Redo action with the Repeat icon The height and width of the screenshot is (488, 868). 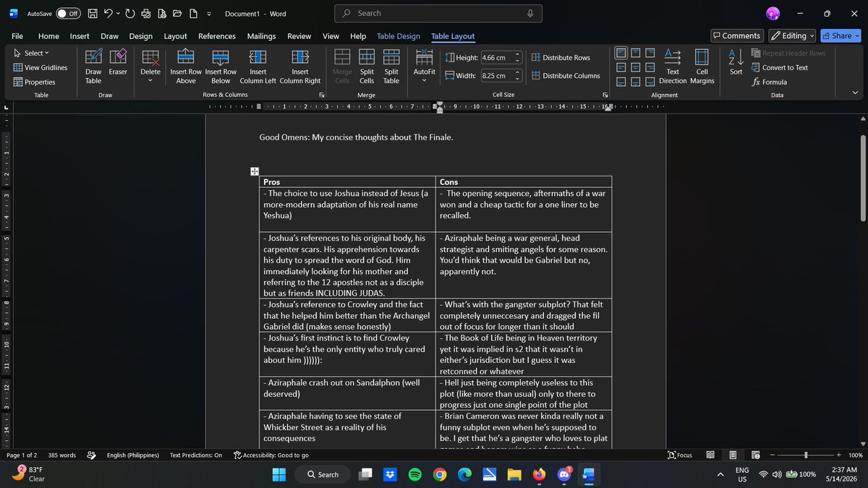[130, 14]
